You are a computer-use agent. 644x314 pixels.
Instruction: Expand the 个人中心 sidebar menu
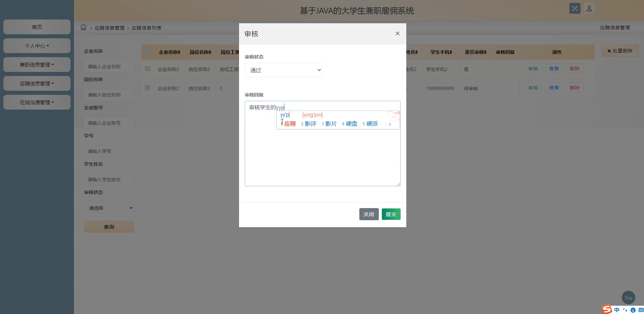pyautogui.click(x=37, y=46)
